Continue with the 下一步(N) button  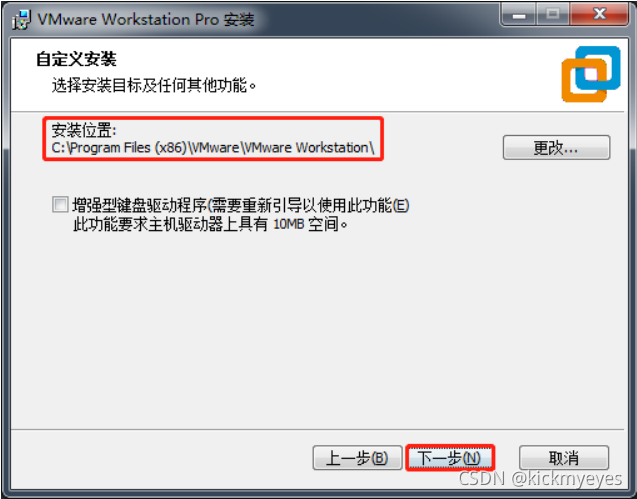pos(450,458)
